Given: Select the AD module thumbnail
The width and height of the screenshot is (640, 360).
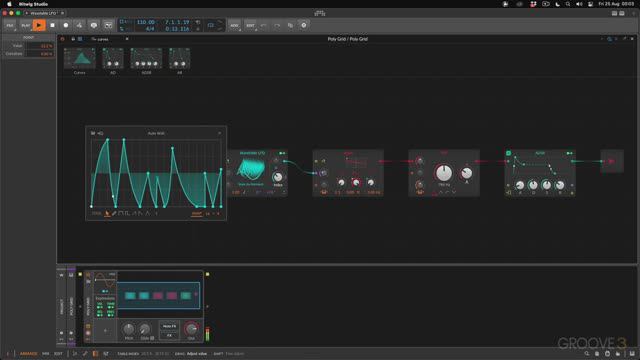Looking at the screenshot, I should (x=113, y=59).
